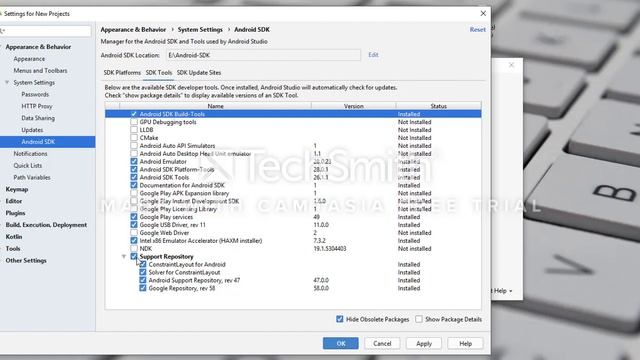Select Appearance in the settings tree
Screen dimensions: 640x360
[29, 59]
